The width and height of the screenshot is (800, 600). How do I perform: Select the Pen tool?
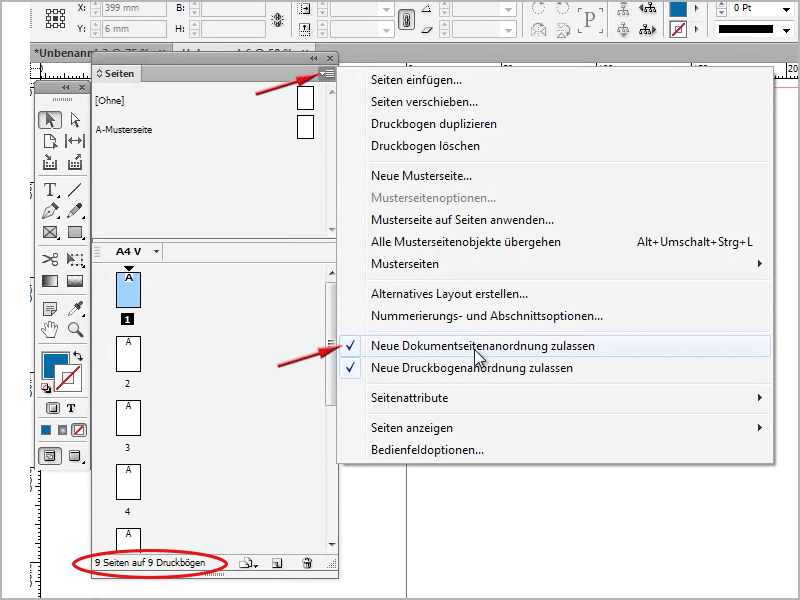pyautogui.click(x=50, y=211)
